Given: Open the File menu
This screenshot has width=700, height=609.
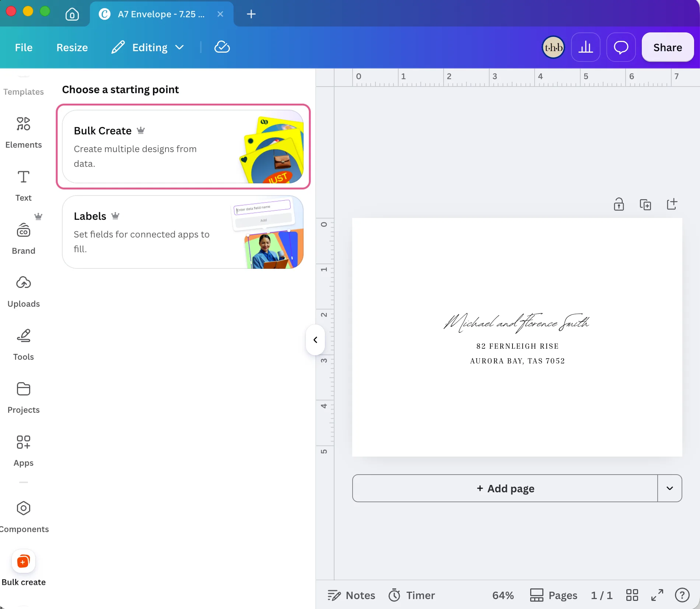Looking at the screenshot, I should [x=24, y=47].
